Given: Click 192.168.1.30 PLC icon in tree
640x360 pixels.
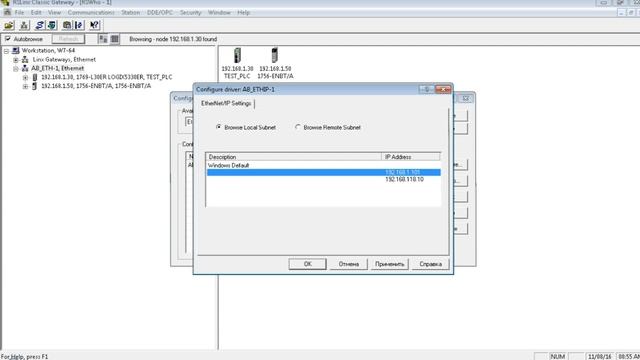Looking at the screenshot, I should pyautogui.click(x=35, y=77).
